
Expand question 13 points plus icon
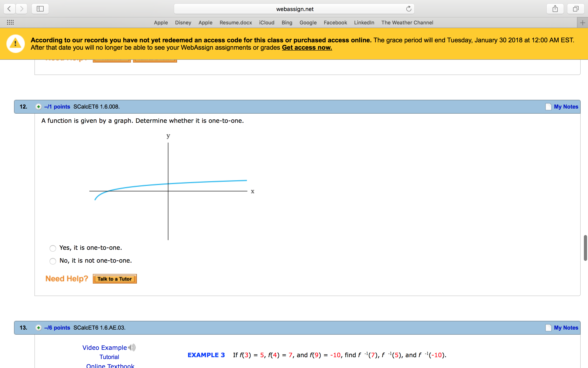pyautogui.click(x=38, y=328)
